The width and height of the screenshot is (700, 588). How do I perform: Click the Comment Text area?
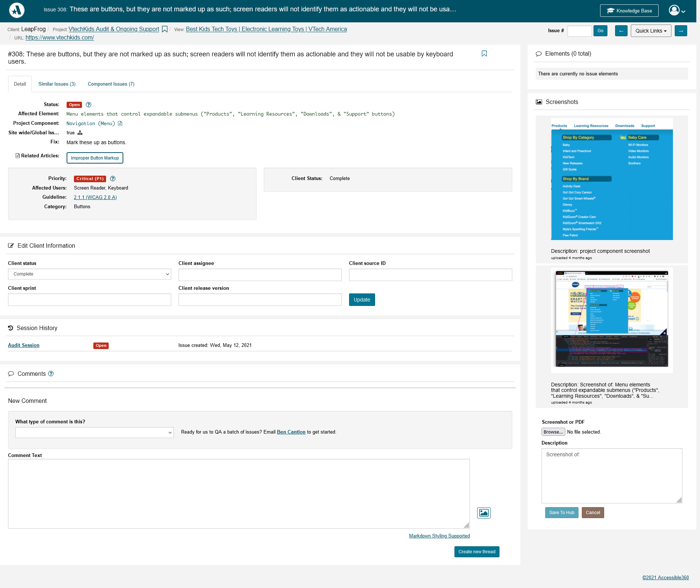tap(239, 494)
